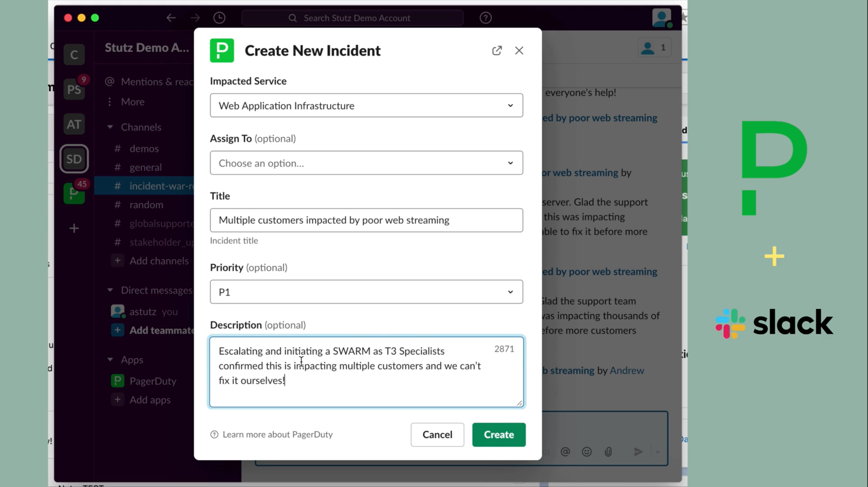This screenshot has height=487, width=868.
Task: Open incident in new window via external link icon
Action: click(x=497, y=51)
